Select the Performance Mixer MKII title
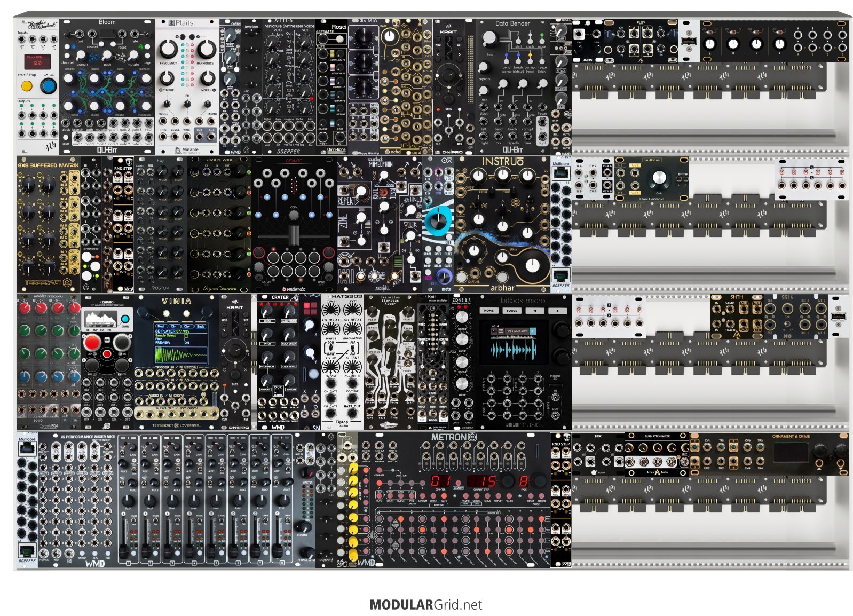 [x=90, y=437]
